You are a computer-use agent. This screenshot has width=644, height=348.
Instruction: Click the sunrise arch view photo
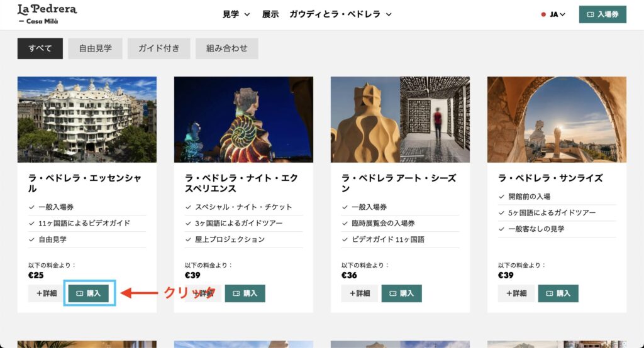[557, 119]
